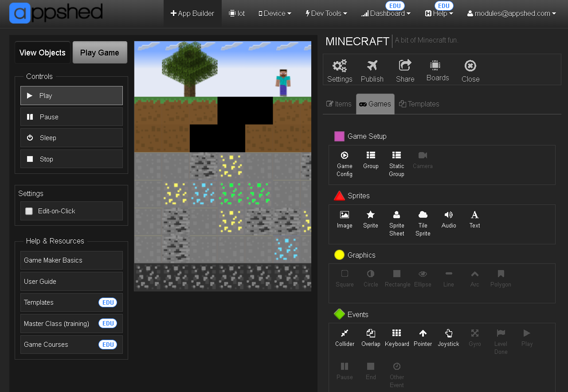Click the Play Game button

[100, 53]
